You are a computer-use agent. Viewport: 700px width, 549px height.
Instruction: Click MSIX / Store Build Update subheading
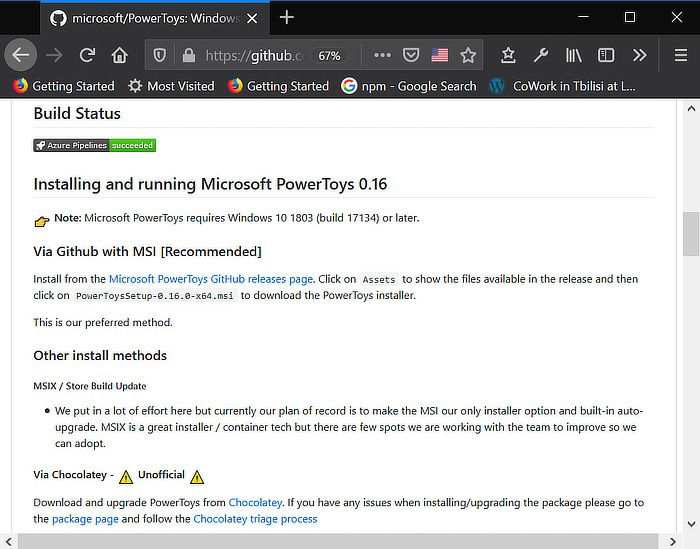[x=90, y=386]
